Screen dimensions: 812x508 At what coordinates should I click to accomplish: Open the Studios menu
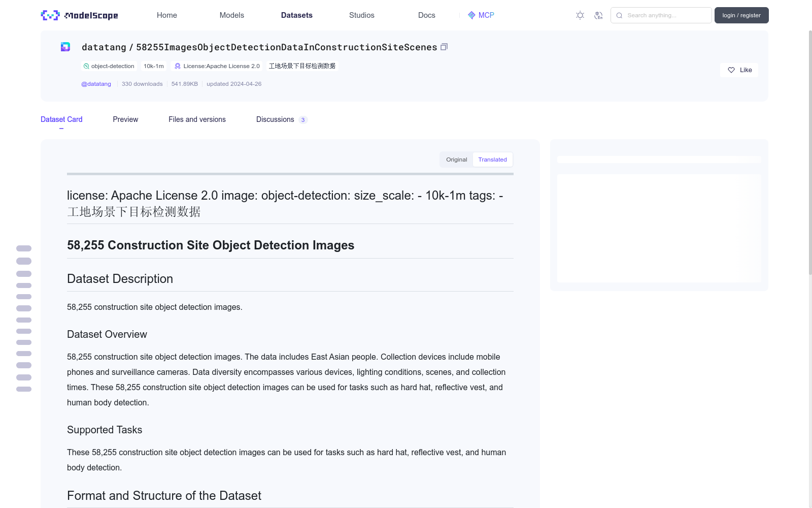click(x=362, y=15)
